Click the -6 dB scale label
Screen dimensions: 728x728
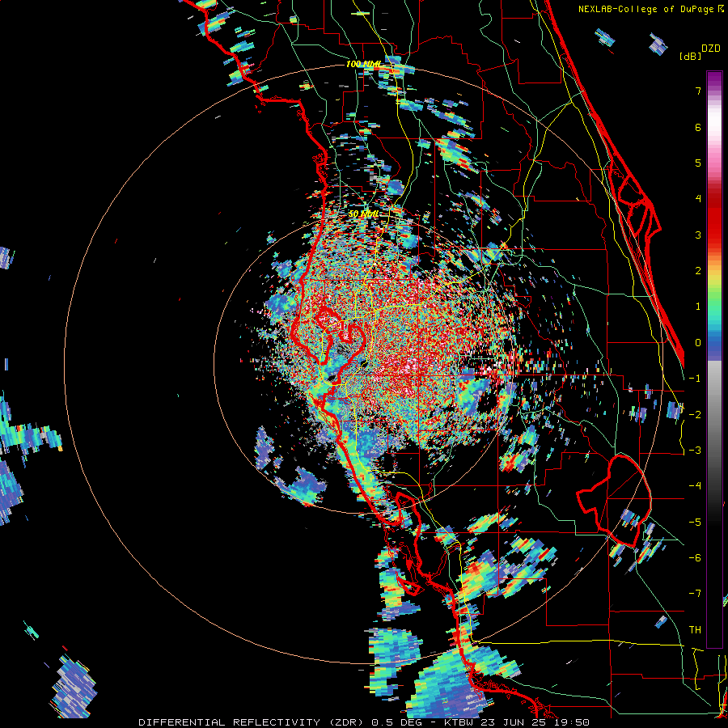[x=695, y=557]
